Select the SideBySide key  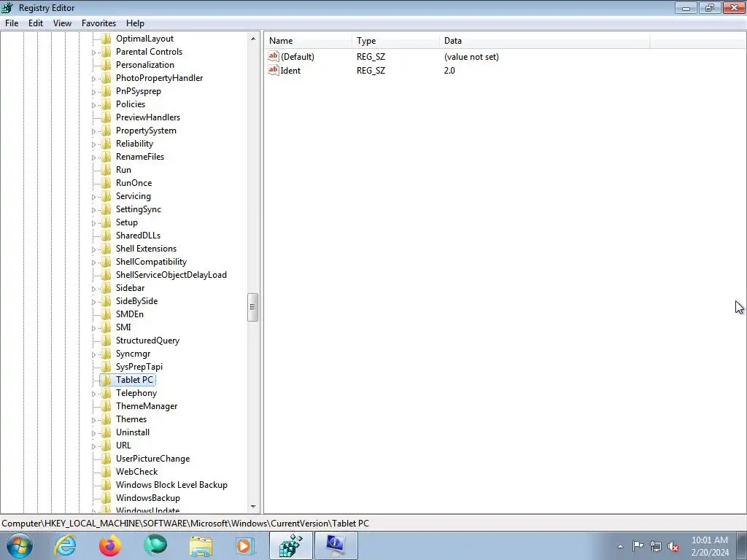(136, 301)
